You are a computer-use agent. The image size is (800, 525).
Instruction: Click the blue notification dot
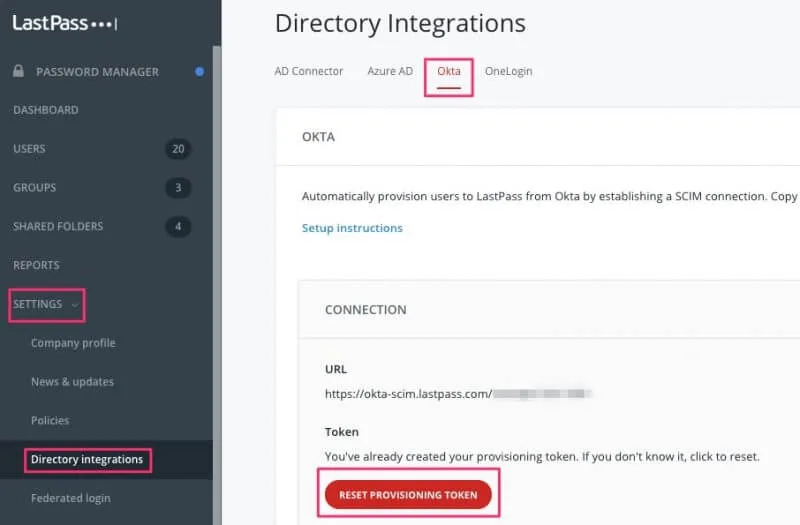(199, 72)
